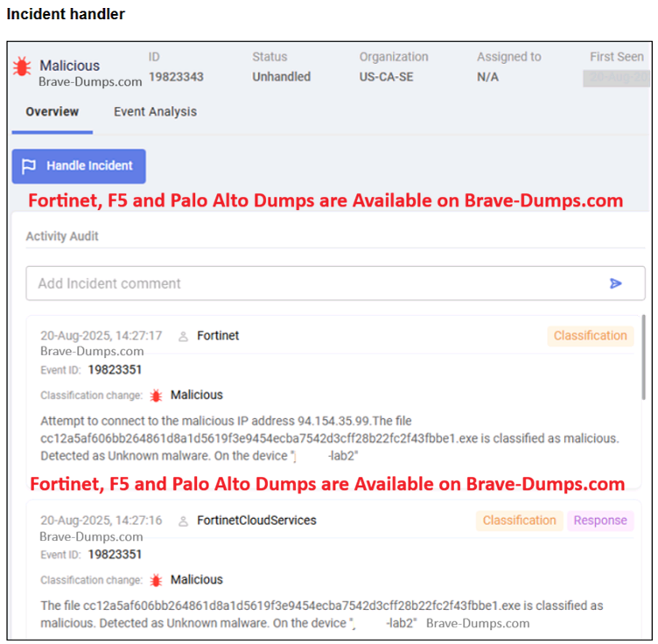
Task: Click the red Malicious bug icon in header
Action: (21, 66)
